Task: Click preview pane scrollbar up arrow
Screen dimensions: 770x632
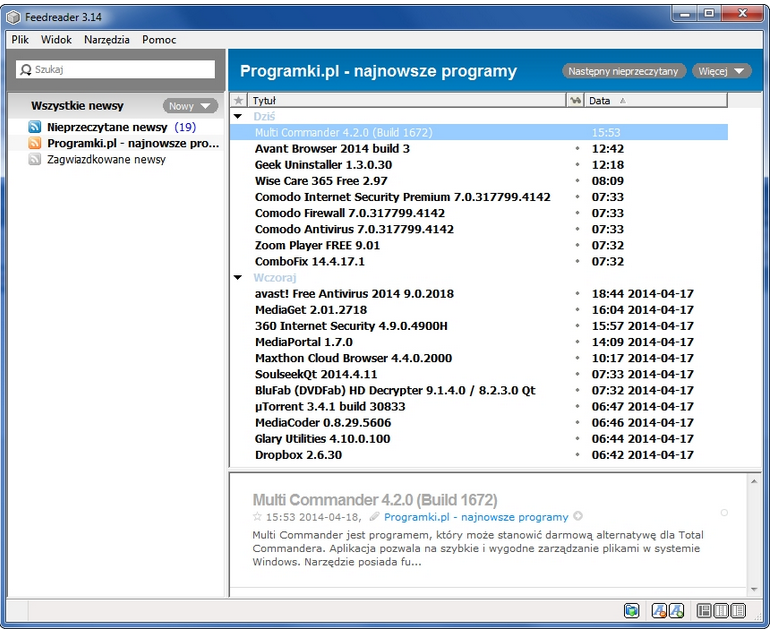Action: point(754,482)
